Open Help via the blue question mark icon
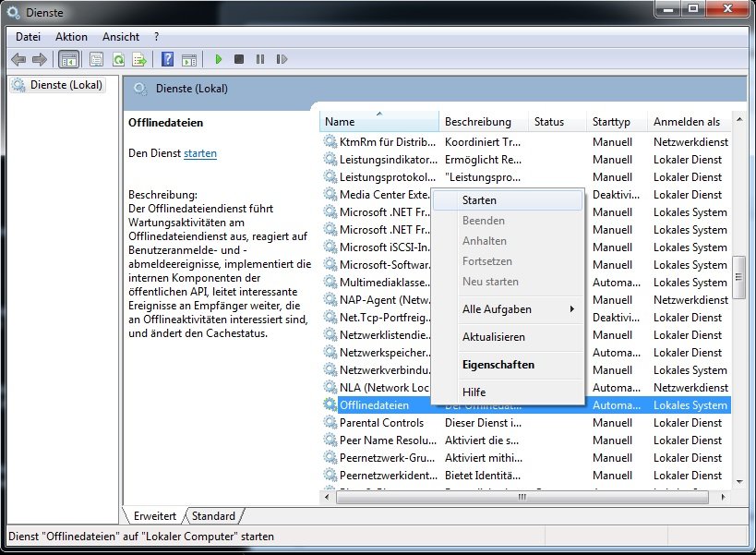This screenshot has height=555, width=756. (167, 59)
